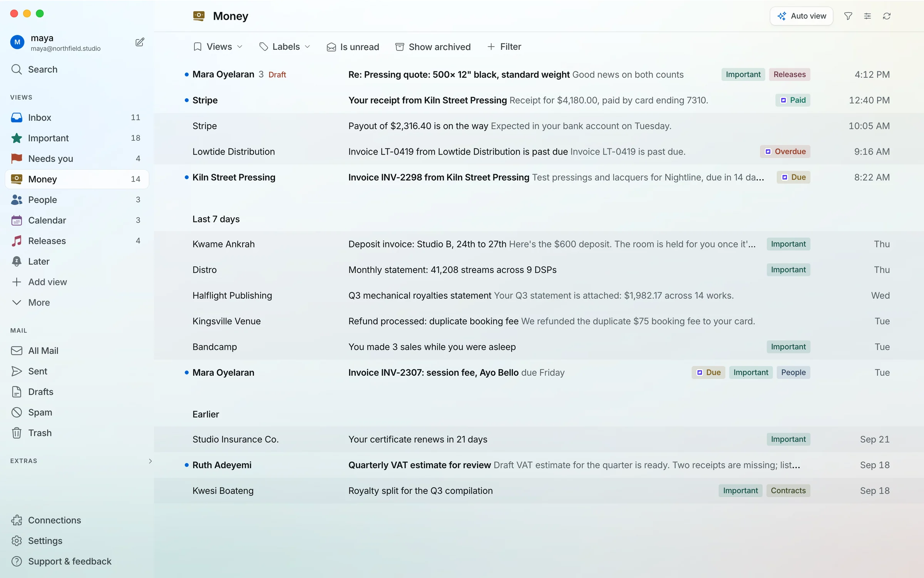
Task: Open Support & feedback
Action: (x=77, y=561)
